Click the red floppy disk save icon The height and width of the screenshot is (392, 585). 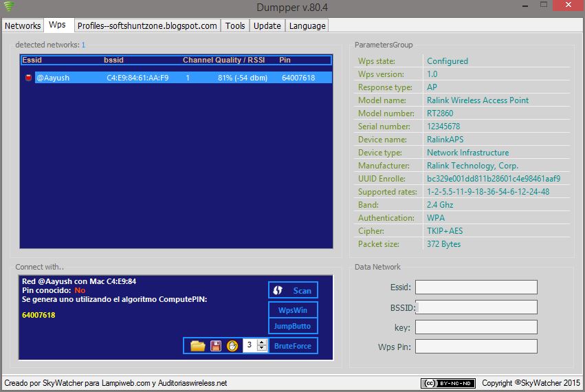tap(216, 346)
